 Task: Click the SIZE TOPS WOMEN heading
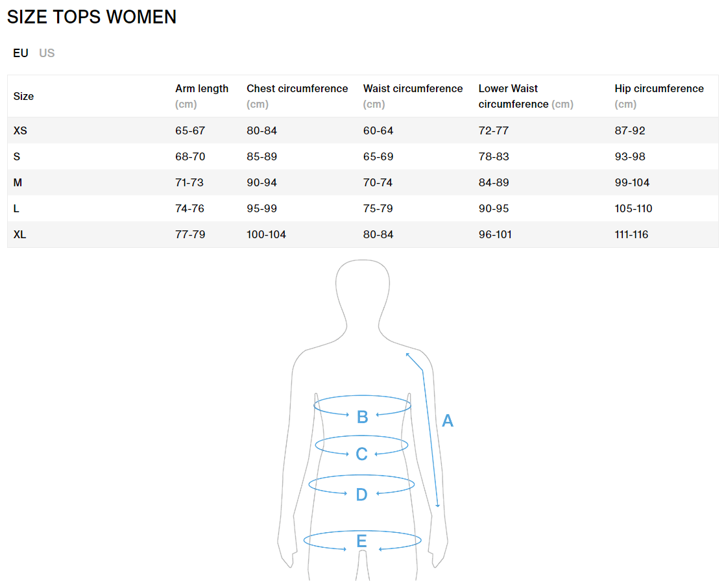[91, 17]
